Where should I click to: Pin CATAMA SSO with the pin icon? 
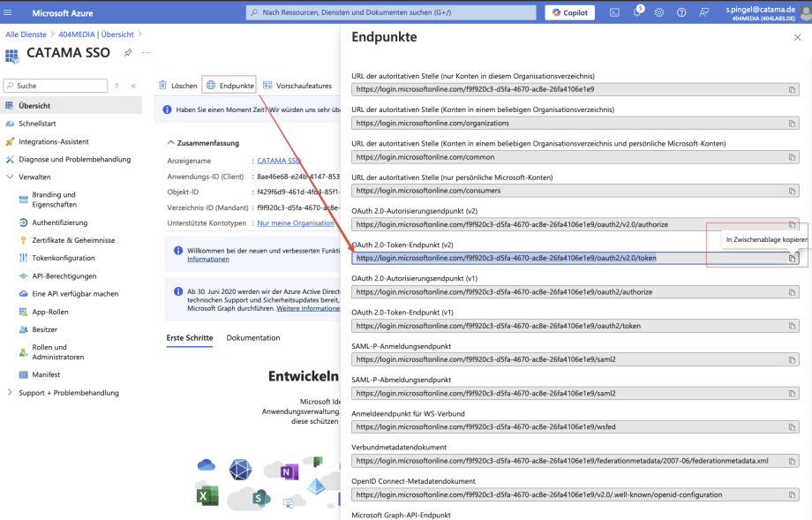point(128,53)
